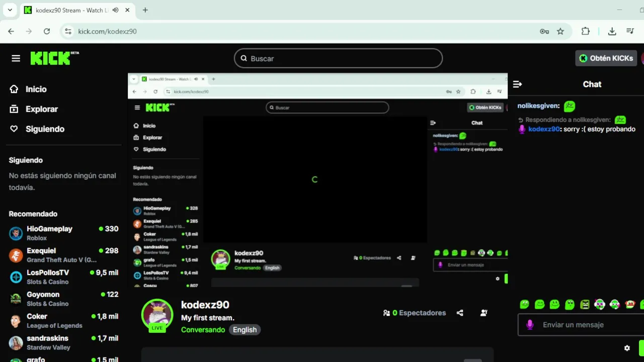Image resolution: width=644 pixels, height=362 pixels.
Task: Open the Exequiel recommended channel
Action: point(63,255)
